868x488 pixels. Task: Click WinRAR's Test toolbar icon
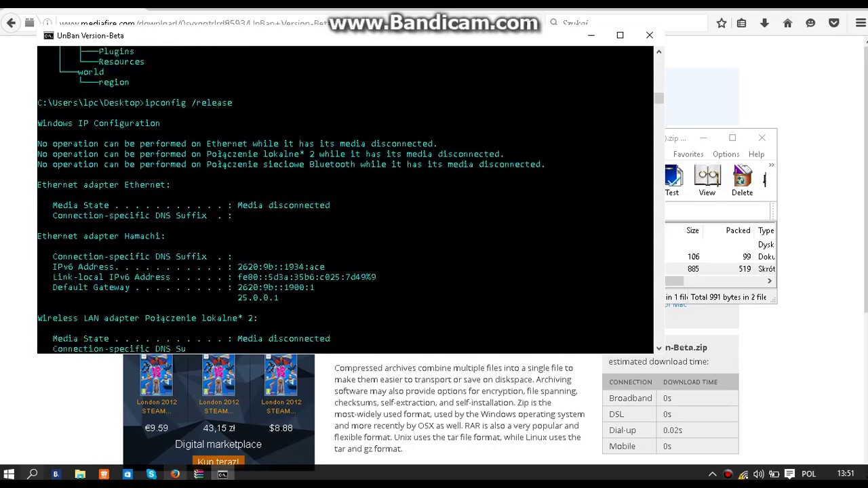pyautogui.click(x=673, y=180)
